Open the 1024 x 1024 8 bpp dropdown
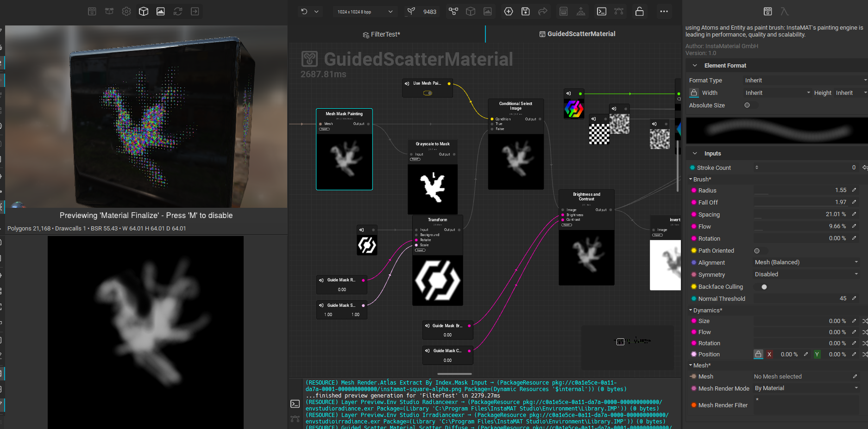The image size is (868, 429). click(365, 12)
